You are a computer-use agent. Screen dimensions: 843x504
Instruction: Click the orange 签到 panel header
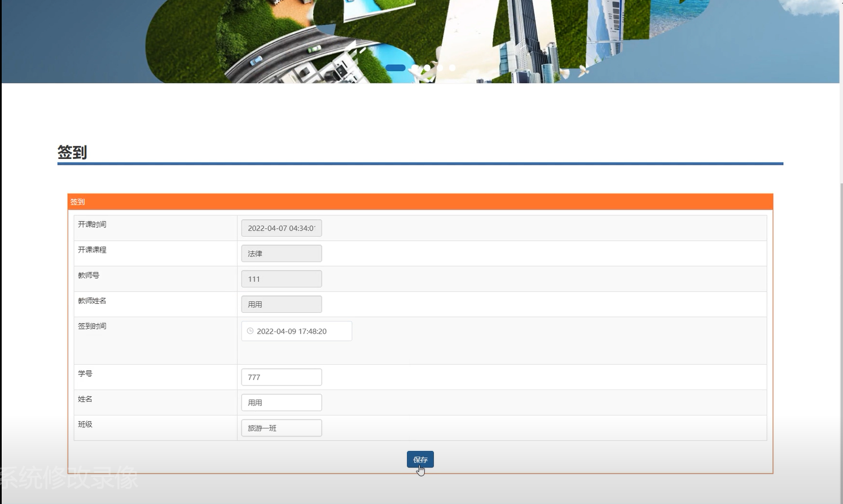point(420,202)
